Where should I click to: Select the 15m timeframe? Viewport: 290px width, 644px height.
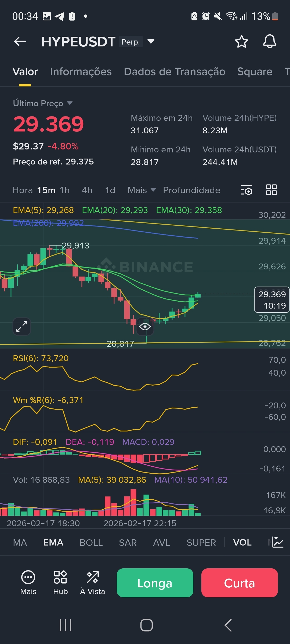[46, 190]
